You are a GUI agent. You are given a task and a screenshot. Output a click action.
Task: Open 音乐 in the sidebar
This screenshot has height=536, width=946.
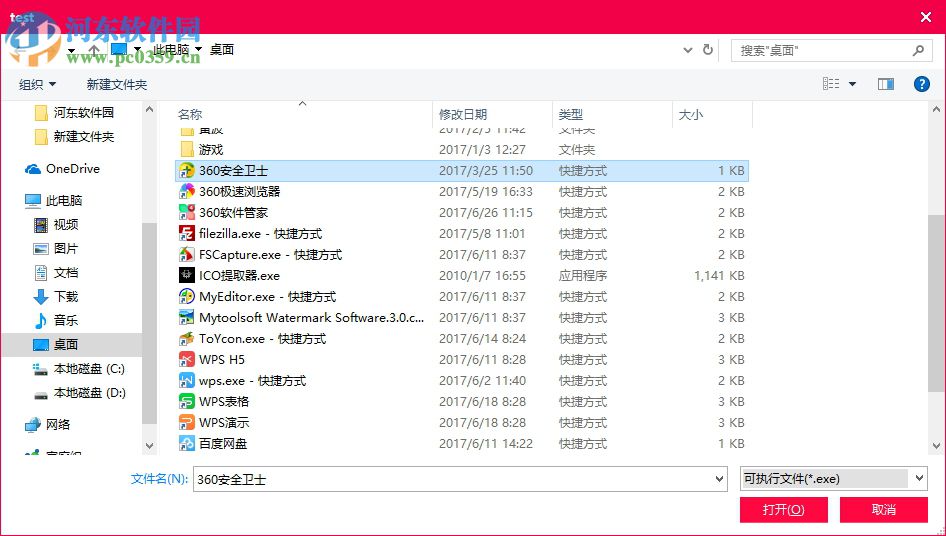coord(56,321)
